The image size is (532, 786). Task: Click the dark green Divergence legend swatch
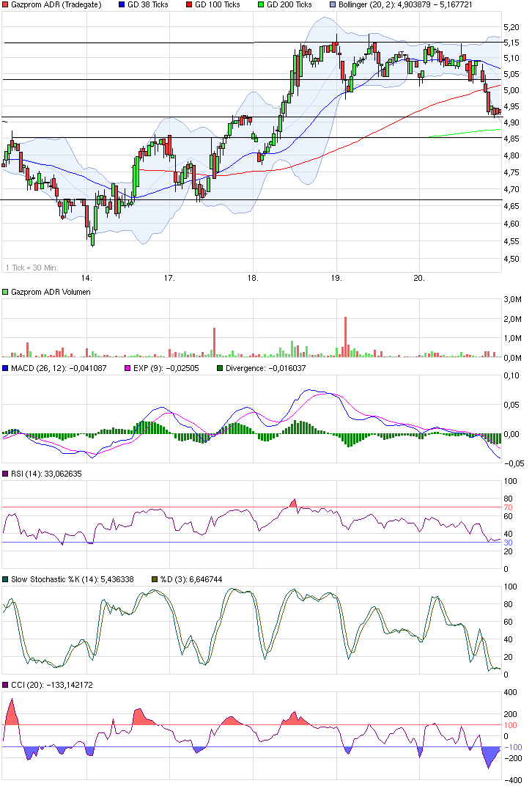tap(219, 368)
